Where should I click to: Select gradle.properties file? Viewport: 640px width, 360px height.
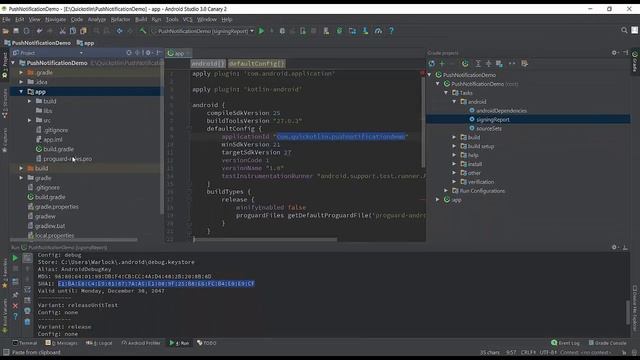56,207
